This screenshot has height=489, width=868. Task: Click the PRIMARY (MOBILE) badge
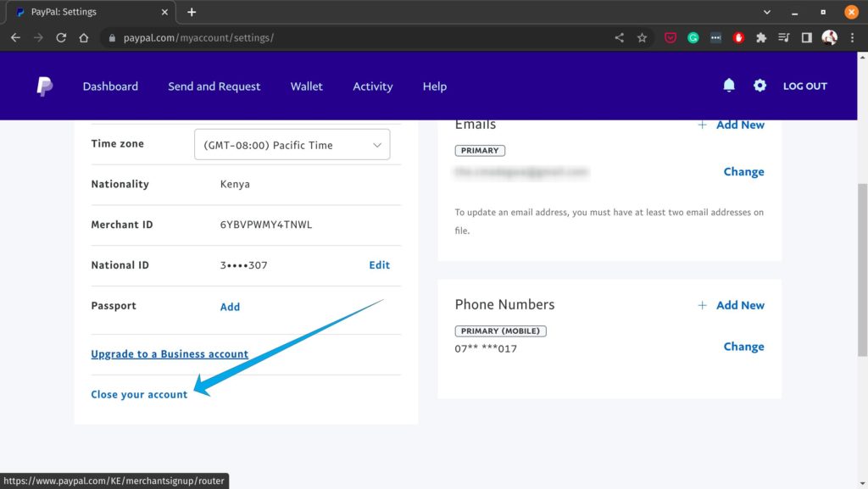tap(500, 331)
